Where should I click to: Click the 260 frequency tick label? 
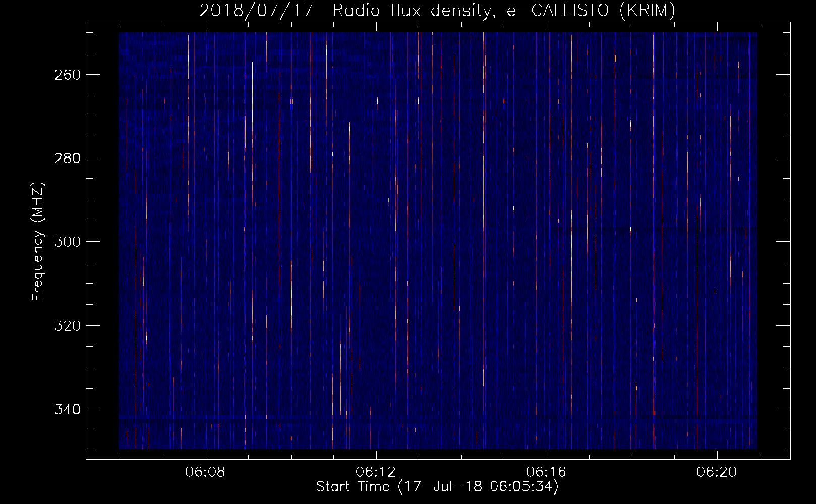tap(67, 75)
